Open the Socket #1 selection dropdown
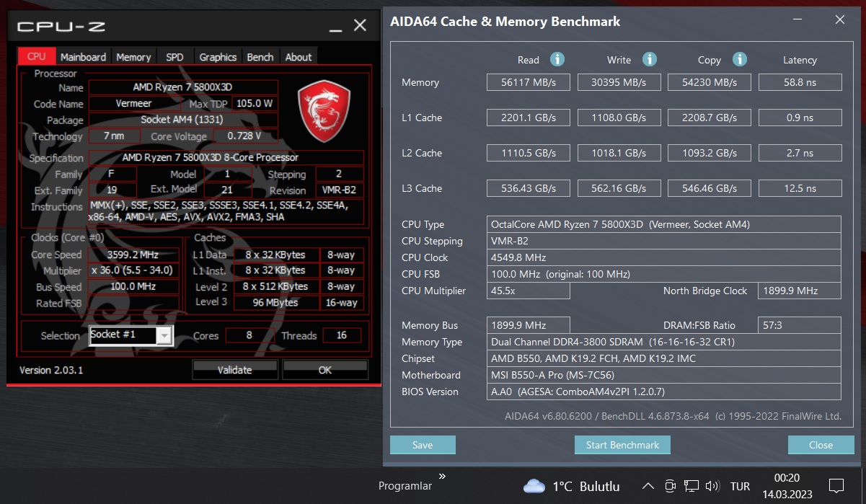Image resolution: width=866 pixels, height=504 pixels. pyautogui.click(x=131, y=335)
